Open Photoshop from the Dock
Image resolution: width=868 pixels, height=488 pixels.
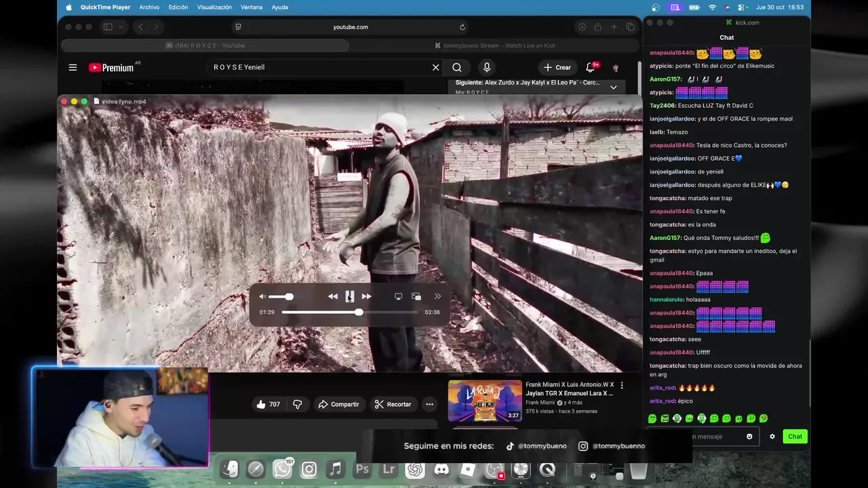(362, 469)
